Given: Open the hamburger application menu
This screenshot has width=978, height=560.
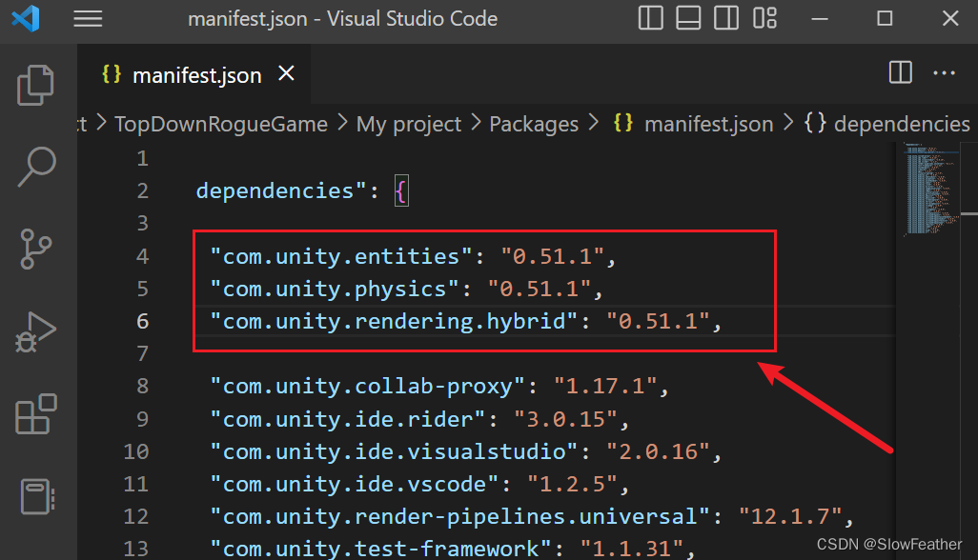Looking at the screenshot, I should (88, 19).
